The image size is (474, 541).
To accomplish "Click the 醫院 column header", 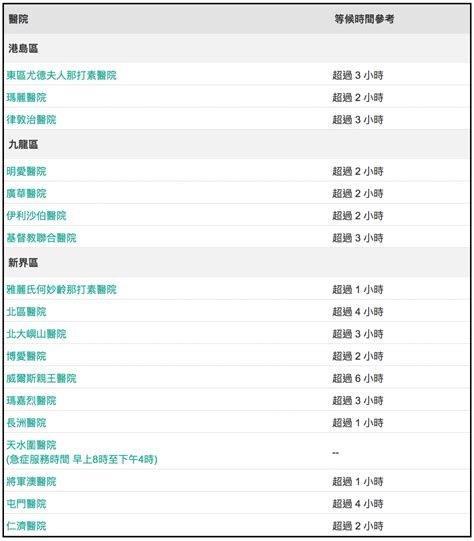I will (18, 19).
